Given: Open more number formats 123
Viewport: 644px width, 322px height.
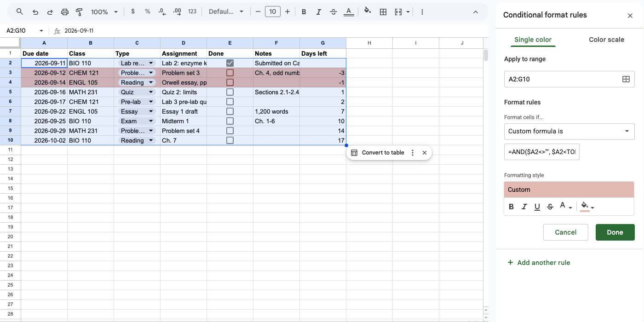Looking at the screenshot, I should pos(192,11).
